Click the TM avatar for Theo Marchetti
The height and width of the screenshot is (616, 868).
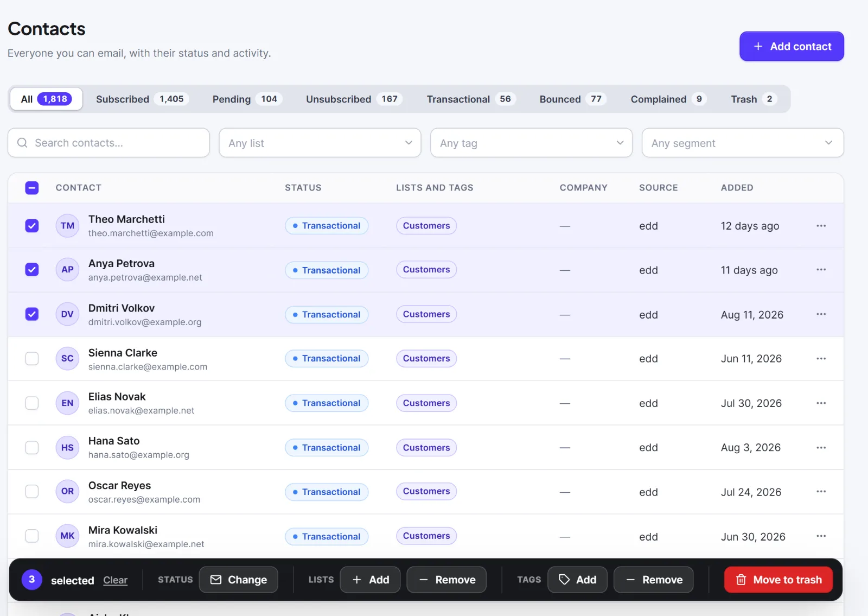click(67, 226)
